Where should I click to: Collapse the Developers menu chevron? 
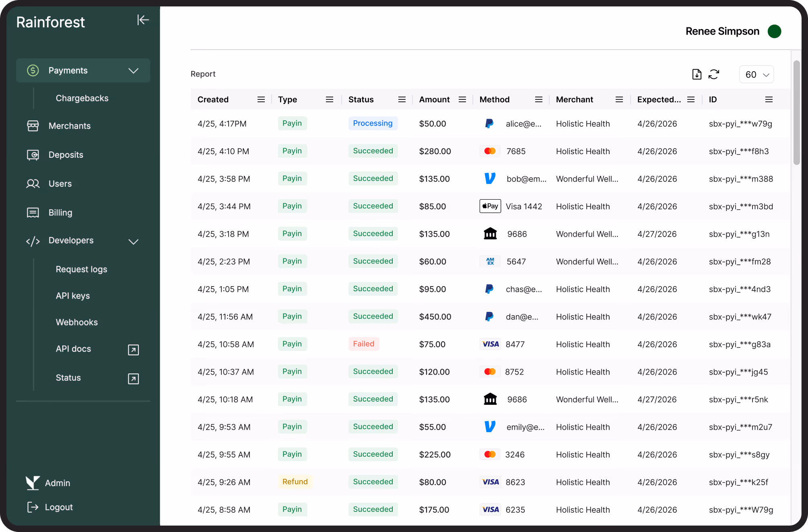coord(133,241)
